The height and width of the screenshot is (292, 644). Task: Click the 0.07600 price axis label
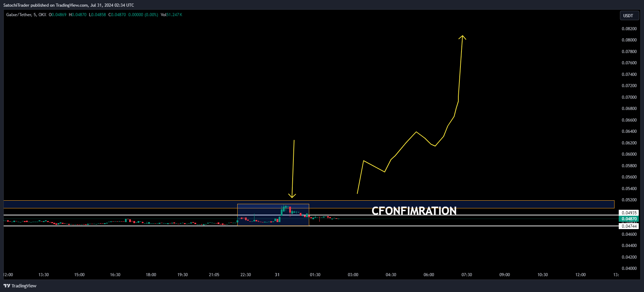tap(629, 63)
